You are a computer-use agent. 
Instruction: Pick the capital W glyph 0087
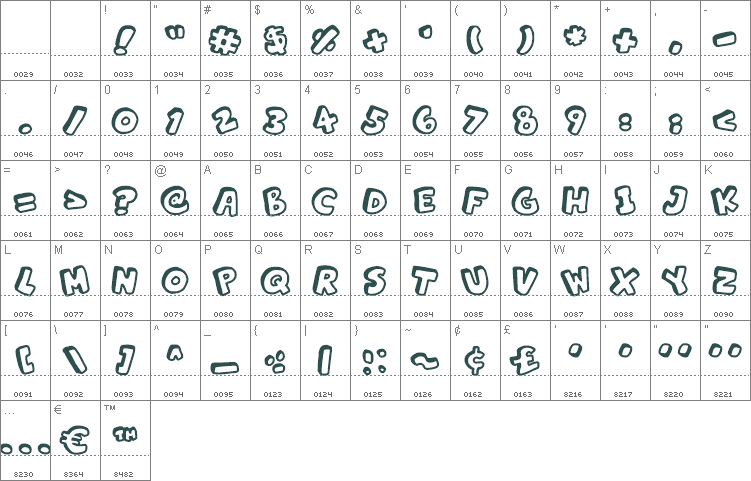tap(575, 281)
